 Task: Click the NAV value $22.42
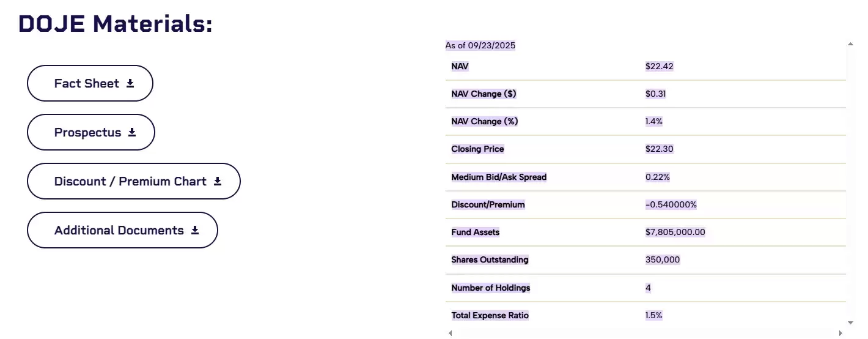click(x=659, y=66)
